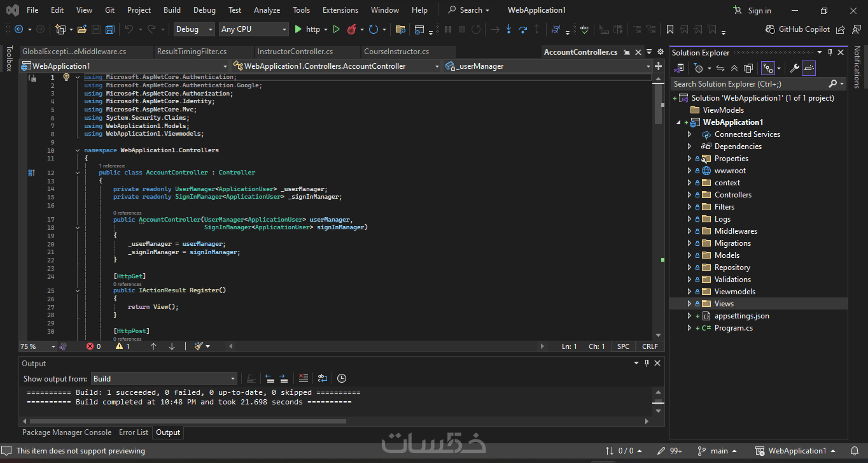The image size is (868, 463).
Task: Open the Build menu
Action: pos(172,10)
